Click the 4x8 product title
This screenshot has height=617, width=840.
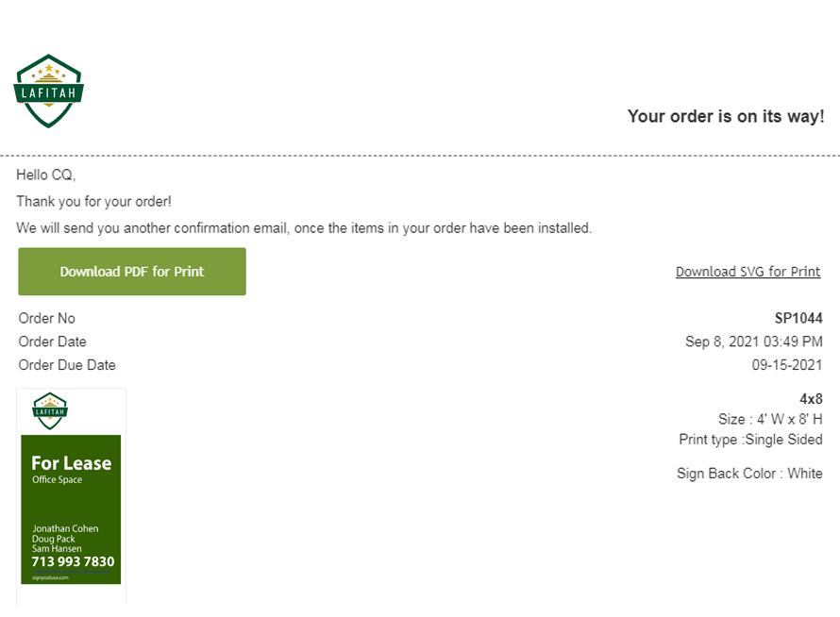click(811, 399)
